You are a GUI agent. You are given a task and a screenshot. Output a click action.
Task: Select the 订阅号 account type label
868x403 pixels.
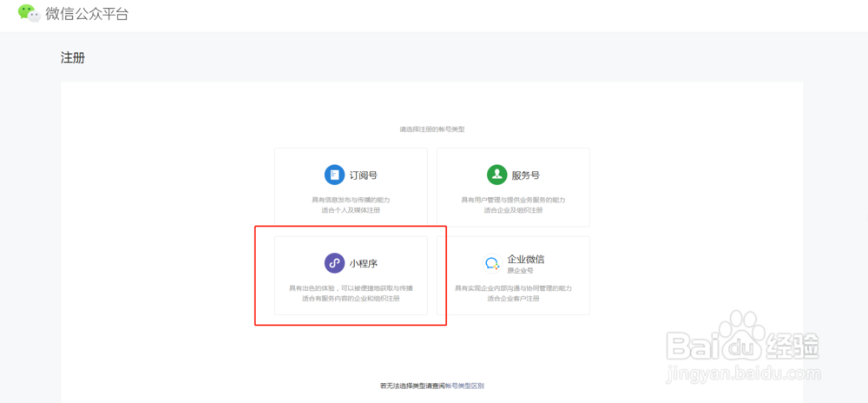[x=363, y=175]
